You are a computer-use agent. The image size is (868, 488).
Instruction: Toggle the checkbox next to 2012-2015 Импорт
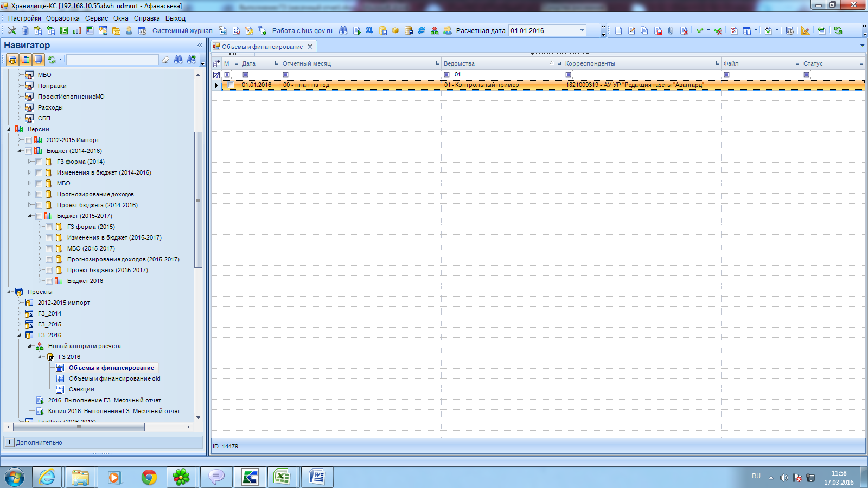pyautogui.click(x=29, y=140)
